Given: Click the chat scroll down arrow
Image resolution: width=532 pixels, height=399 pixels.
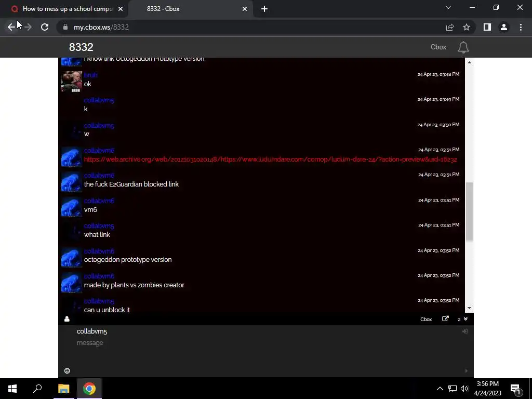Looking at the screenshot, I should click(x=469, y=308).
